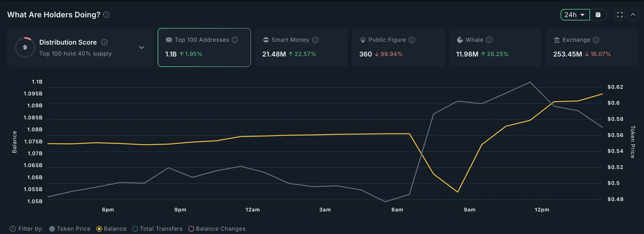Click the Top 100 Addresses cash icon
This screenshot has height=234, width=644.
(x=169, y=40)
